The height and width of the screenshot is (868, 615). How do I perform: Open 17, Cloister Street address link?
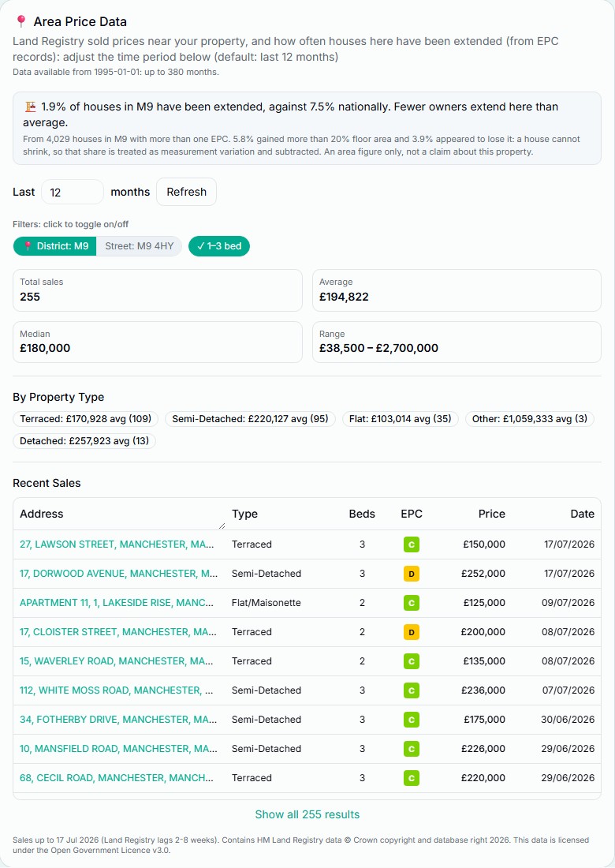coord(117,632)
